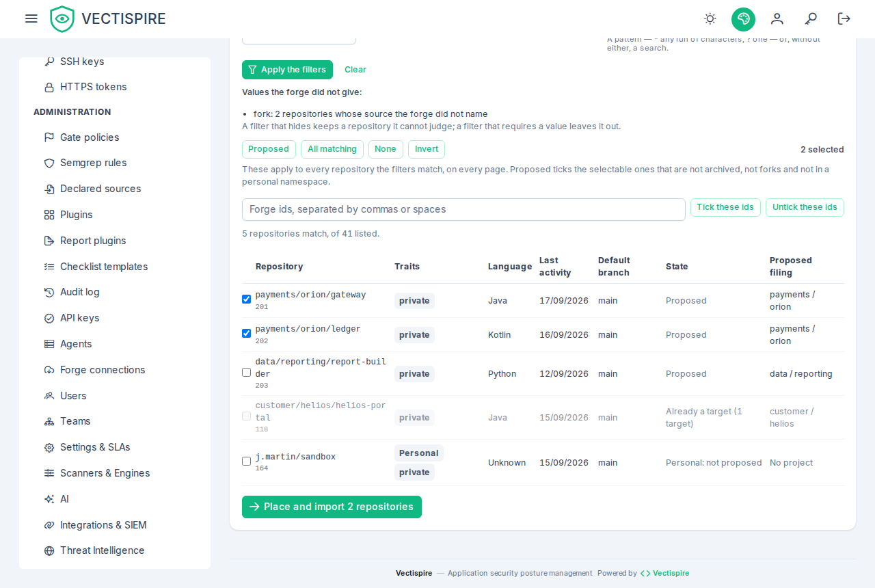Click Untick these ids
The height and width of the screenshot is (588, 875).
pyautogui.click(x=805, y=207)
